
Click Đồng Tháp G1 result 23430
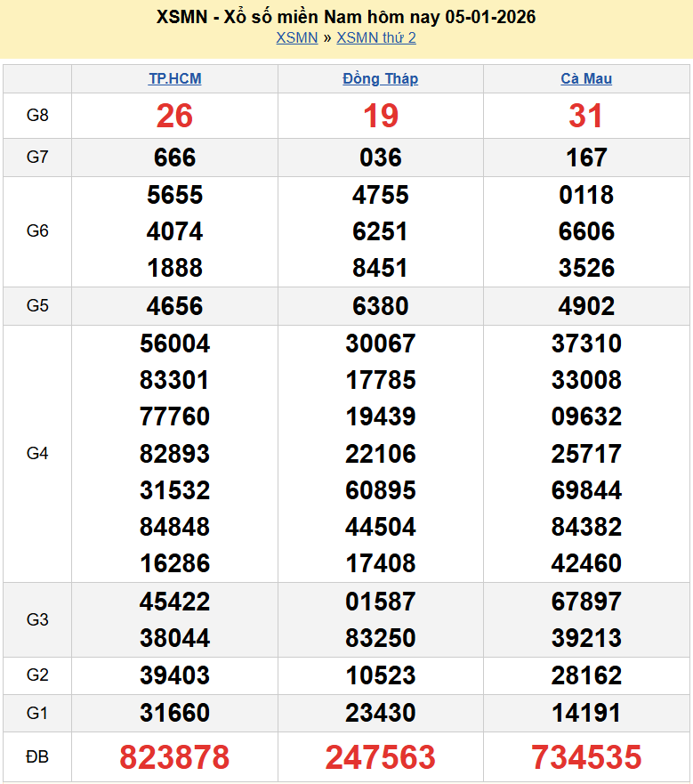point(380,713)
